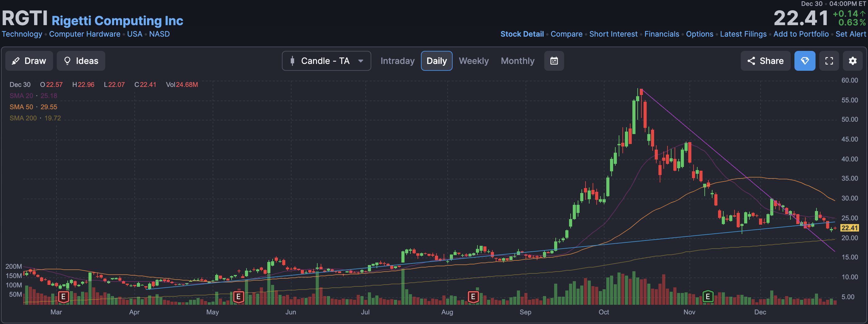Click the Computer Hardware industry link
The height and width of the screenshot is (324, 868).
(84, 34)
